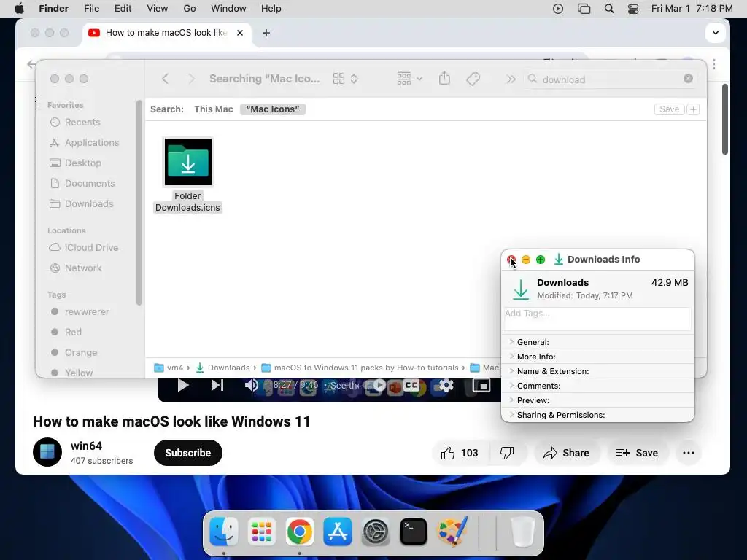
Task: Open YouTube player settings gear
Action: (x=446, y=385)
